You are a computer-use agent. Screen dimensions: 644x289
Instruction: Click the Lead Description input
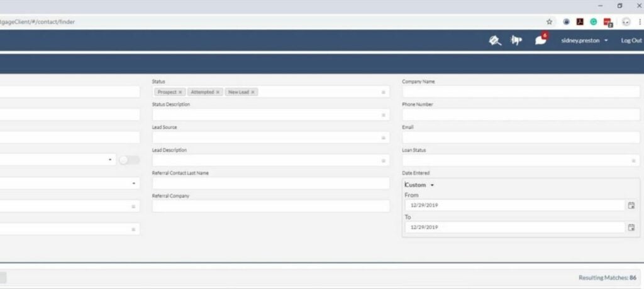270,160
